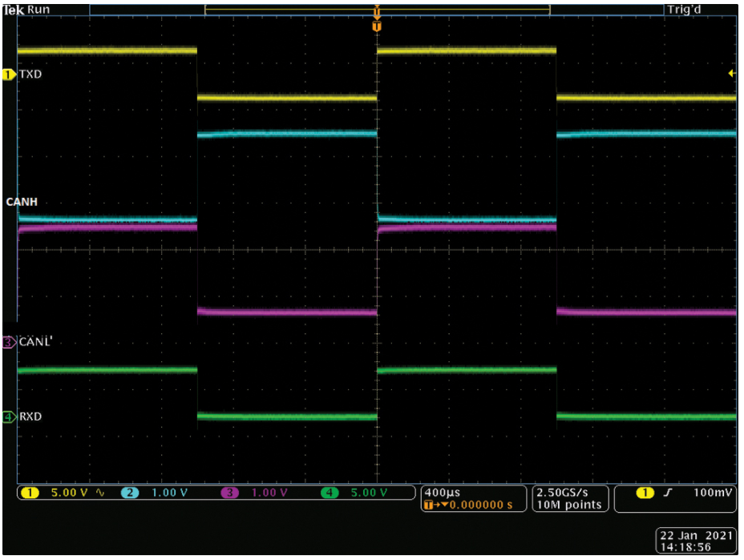Click the channel 3 1.00 V scale readout
Screen dimensions: 744x560
[x=269, y=493]
